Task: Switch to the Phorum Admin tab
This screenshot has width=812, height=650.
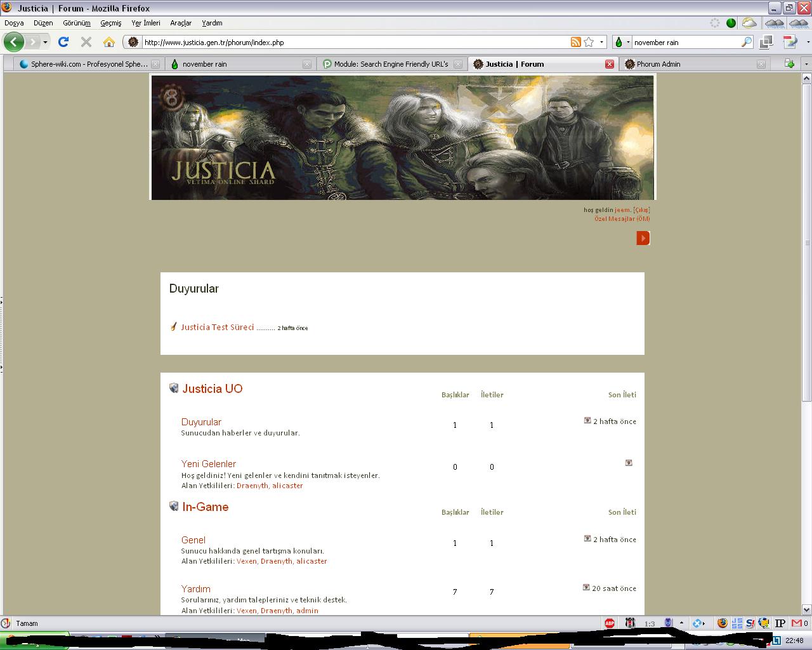Action: pyautogui.click(x=694, y=64)
